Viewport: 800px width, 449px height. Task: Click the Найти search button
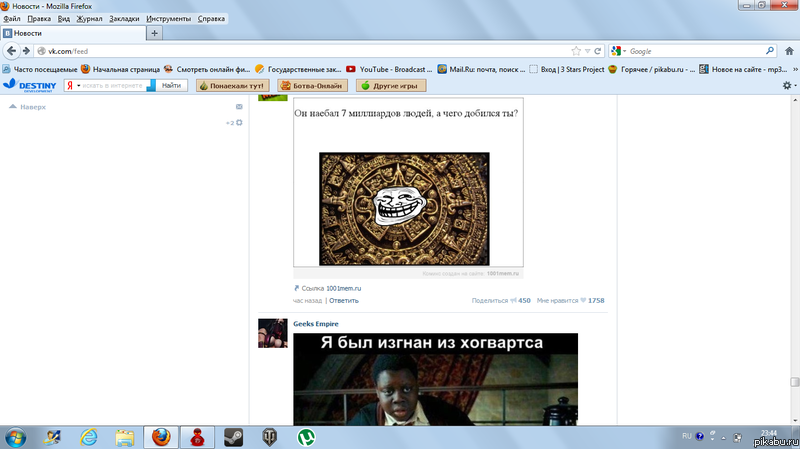tap(171, 86)
